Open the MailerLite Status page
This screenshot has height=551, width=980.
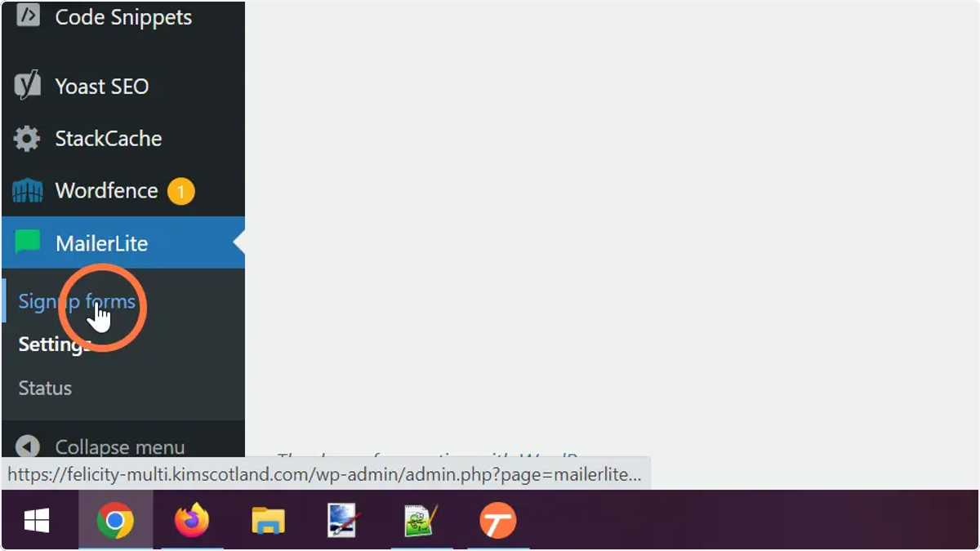pyautogui.click(x=45, y=389)
